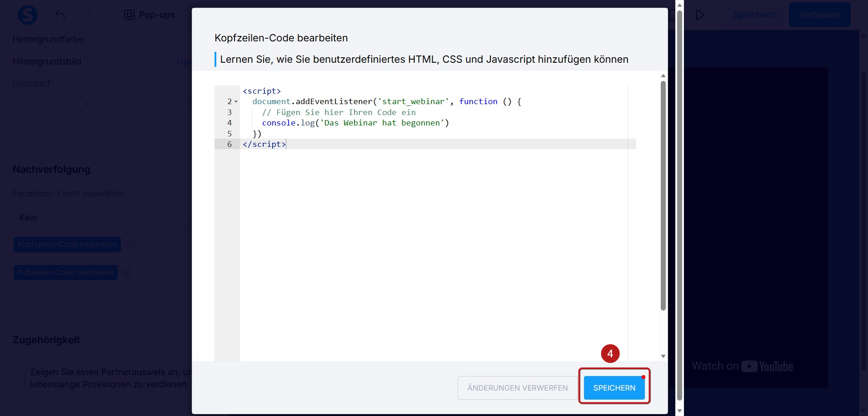Discard edits with ÄNDERUNGEN VERWERFEN

tap(517, 388)
